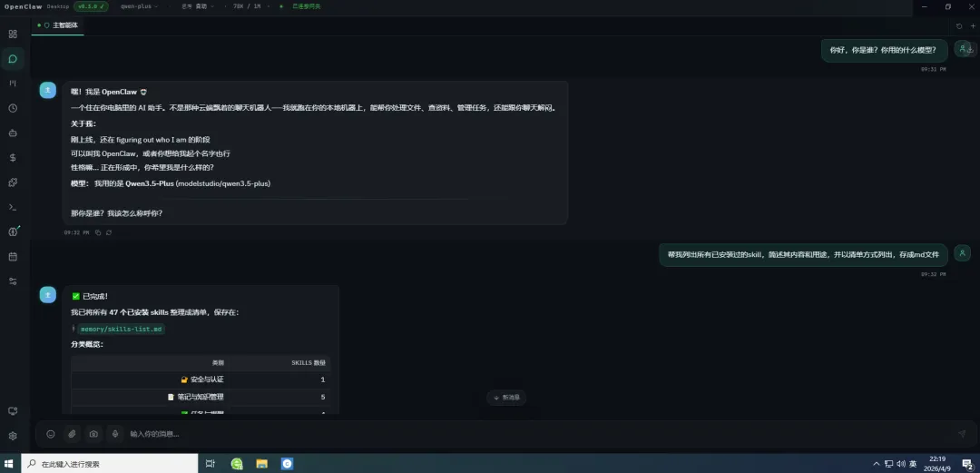980x473 pixels.
Task: Regenerate the first OpenClaw reply
Action: click(109, 232)
